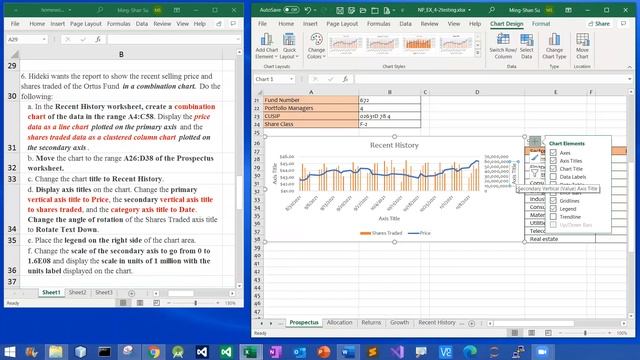Open Change Chart Type dialog

554,46
